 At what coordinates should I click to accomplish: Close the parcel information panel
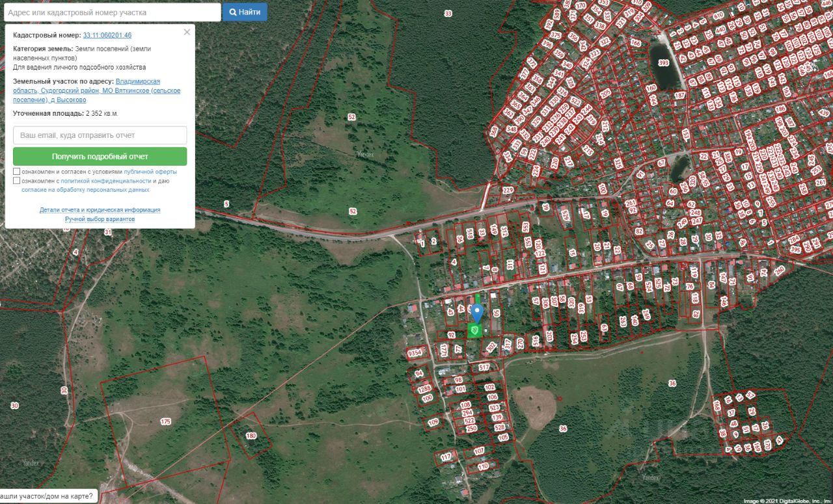point(187,32)
